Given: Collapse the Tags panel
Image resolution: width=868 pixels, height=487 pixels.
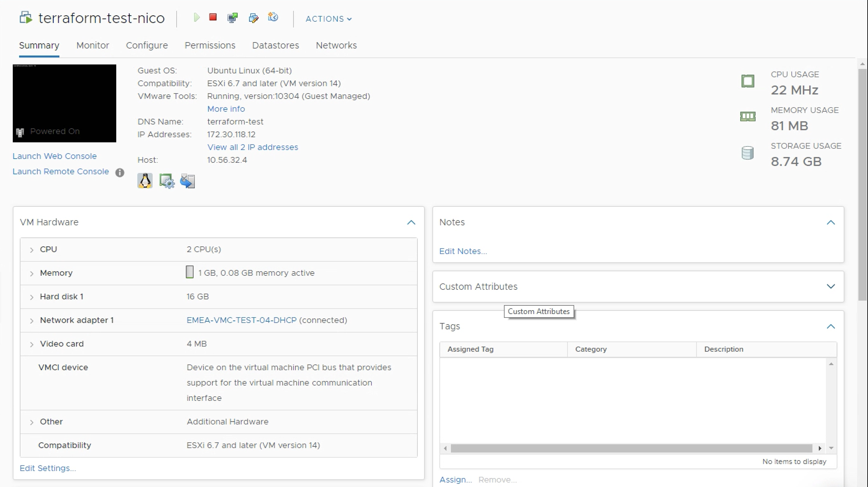Looking at the screenshot, I should (x=831, y=326).
